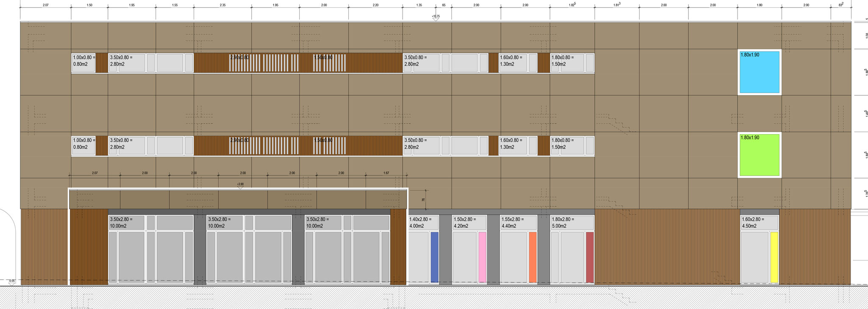Click the cyan 1.80x1.90 window
Screen dimensions: 868x309
[759, 72]
